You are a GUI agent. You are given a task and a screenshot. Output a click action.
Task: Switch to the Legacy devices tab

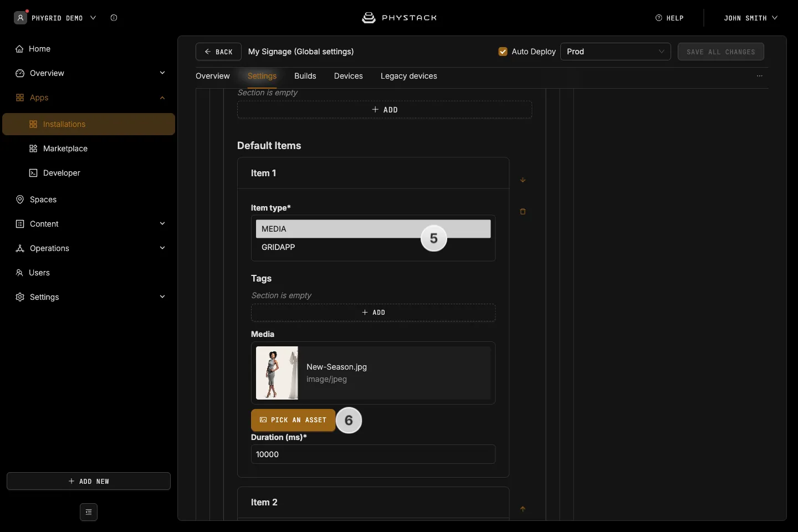[x=409, y=76]
